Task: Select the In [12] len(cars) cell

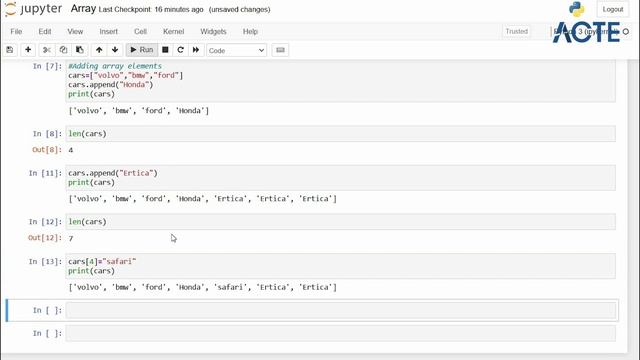Action: click(x=340, y=222)
